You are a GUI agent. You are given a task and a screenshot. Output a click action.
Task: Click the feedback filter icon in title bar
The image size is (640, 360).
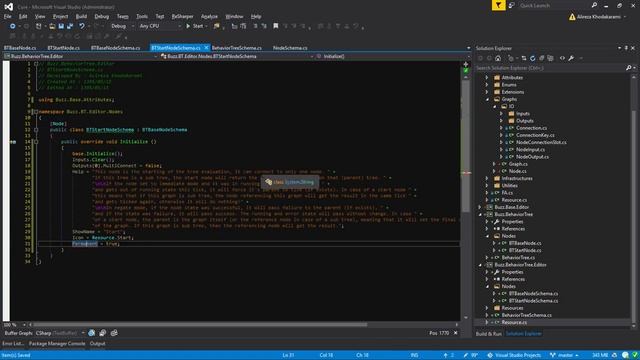[x=498, y=5]
